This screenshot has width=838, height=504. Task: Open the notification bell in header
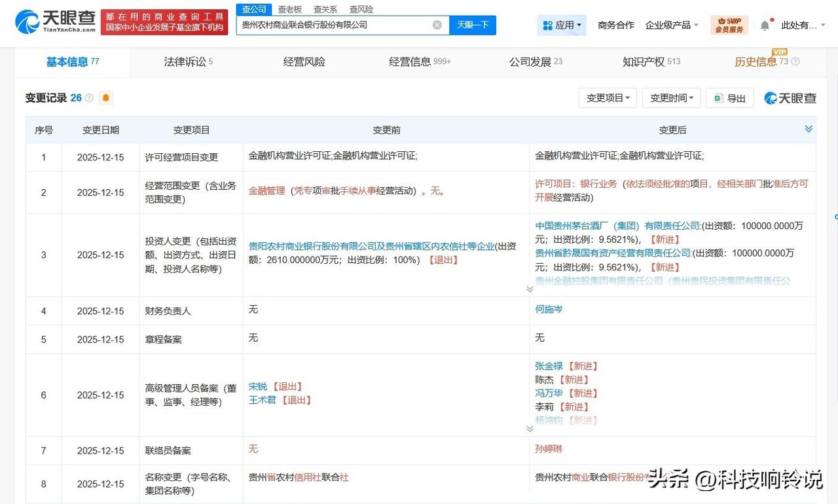click(765, 26)
